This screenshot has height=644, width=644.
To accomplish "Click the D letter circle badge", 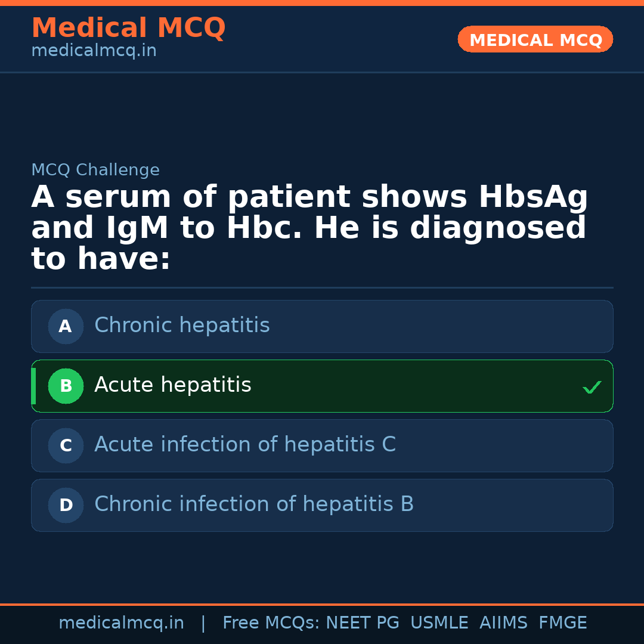I will pyautogui.click(x=66, y=505).
